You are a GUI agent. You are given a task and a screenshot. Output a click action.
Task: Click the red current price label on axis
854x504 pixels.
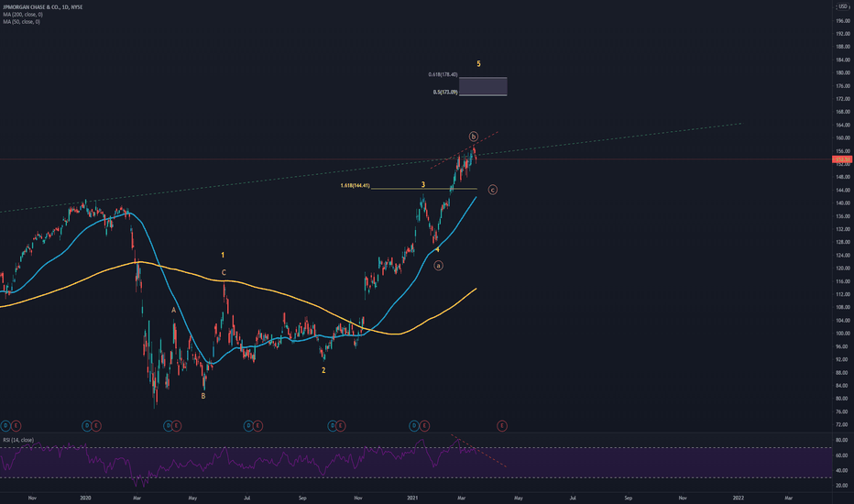(x=842, y=159)
